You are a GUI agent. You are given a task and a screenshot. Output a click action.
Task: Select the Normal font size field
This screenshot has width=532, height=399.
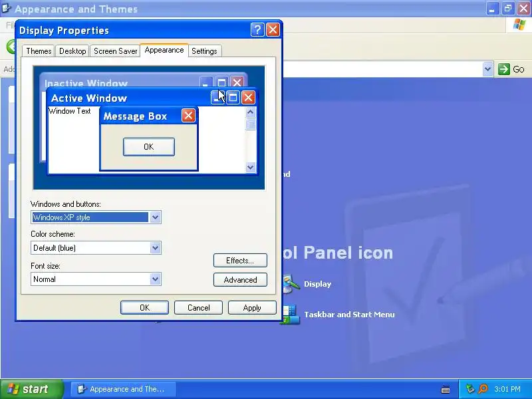tap(96, 279)
